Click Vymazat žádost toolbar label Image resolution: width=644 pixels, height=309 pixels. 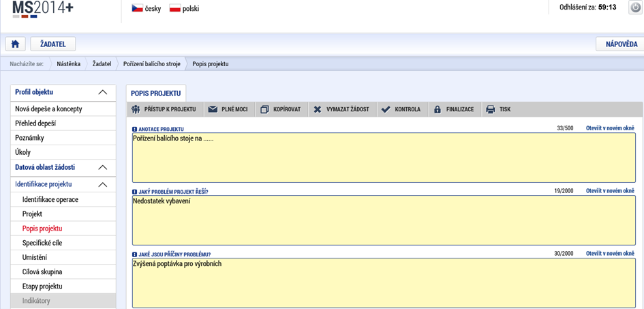point(348,109)
